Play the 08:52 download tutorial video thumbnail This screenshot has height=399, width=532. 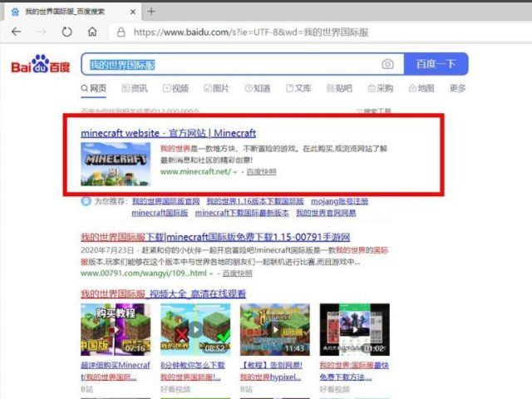coord(195,329)
